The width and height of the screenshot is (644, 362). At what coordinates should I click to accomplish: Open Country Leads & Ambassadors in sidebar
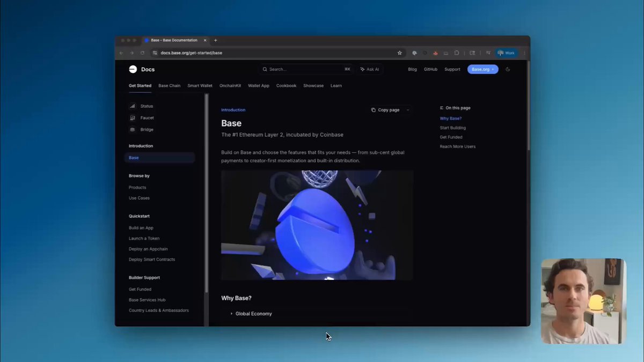(159, 311)
